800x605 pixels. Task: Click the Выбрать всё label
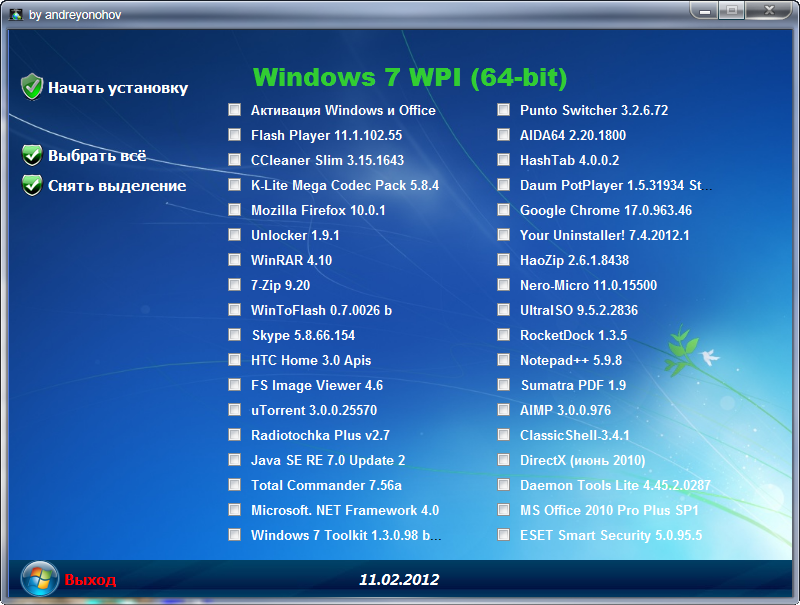pyautogui.click(x=97, y=156)
